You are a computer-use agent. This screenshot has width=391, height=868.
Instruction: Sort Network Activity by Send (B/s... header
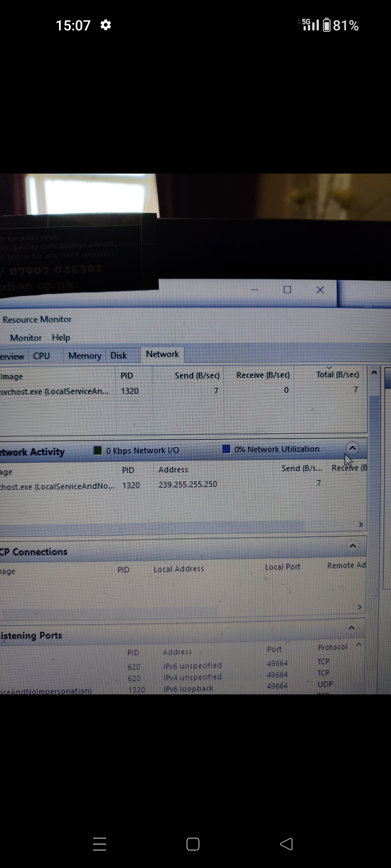pyautogui.click(x=302, y=468)
